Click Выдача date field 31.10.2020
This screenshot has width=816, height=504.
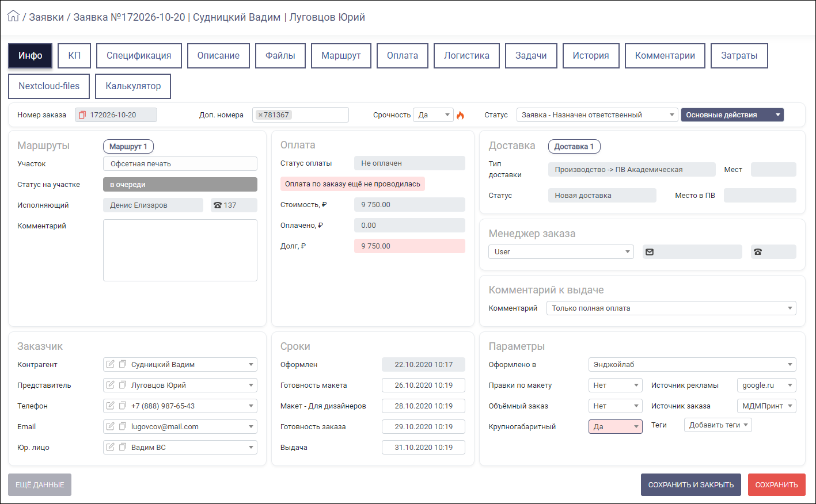(423, 448)
